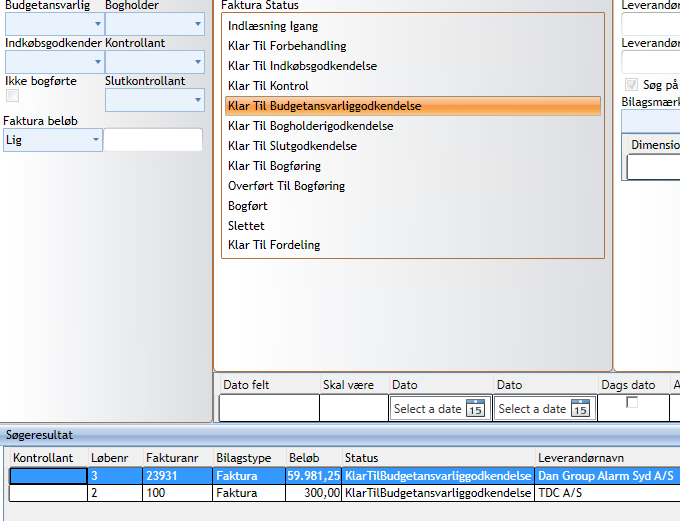The width and height of the screenshot is (680, 521).
Task: Click the Faktura beløb amount field
Action: point(153,140)
